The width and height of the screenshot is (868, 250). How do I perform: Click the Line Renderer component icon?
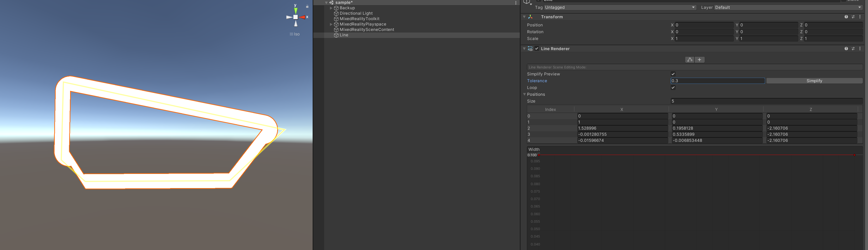[x=530, y=49]
